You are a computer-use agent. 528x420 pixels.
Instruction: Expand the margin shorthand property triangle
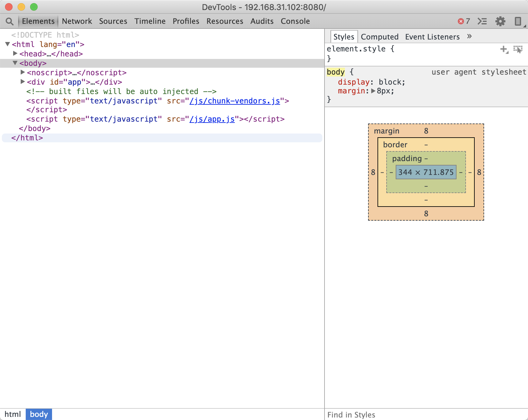[373, 91]
